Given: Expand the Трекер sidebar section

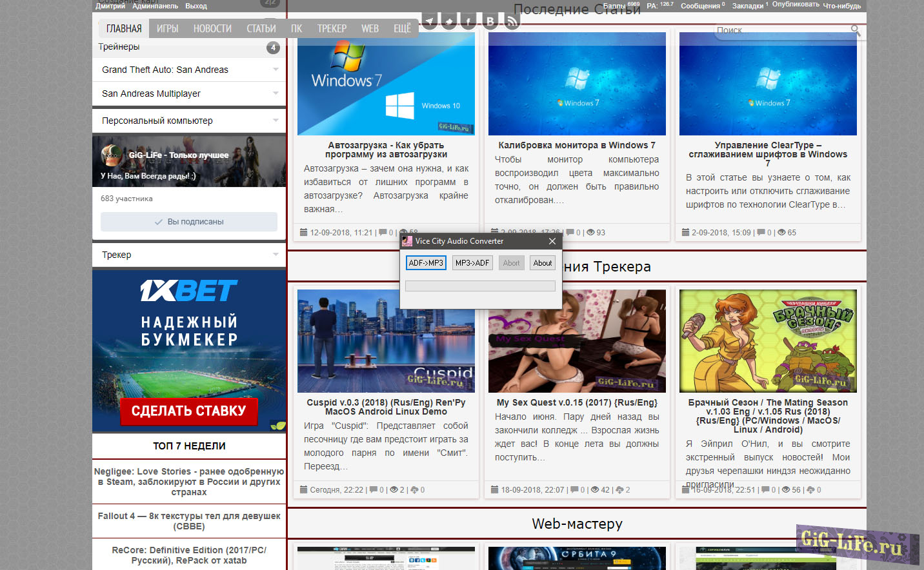Looking at the screenshot, I should (x=276, y=255).
